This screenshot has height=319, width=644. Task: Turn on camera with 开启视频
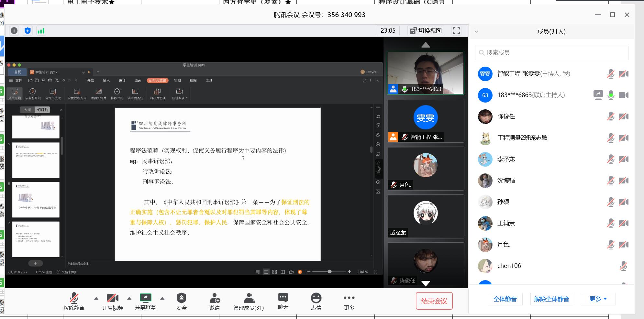point(112,302)
